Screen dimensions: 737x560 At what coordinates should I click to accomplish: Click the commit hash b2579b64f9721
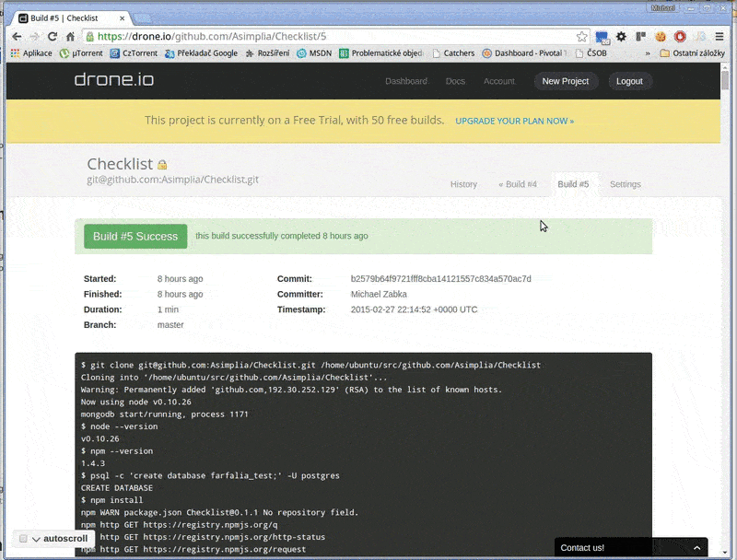click(441, 278)
